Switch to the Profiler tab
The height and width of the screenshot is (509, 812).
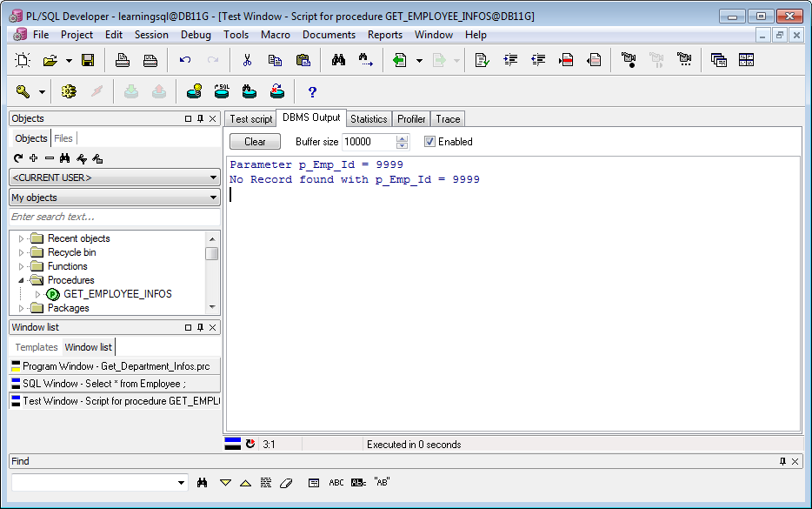[411, 119]
